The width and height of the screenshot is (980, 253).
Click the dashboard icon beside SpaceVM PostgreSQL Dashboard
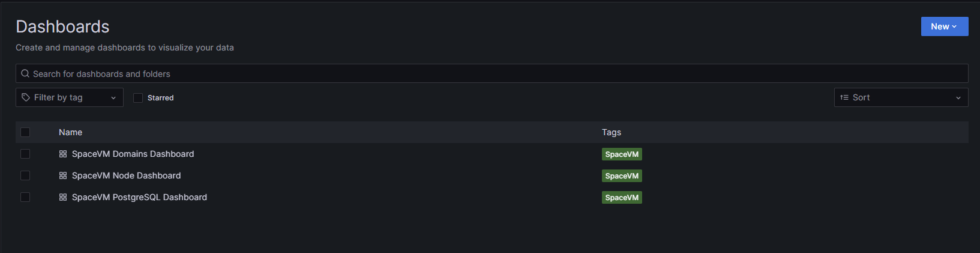point(63,197)
